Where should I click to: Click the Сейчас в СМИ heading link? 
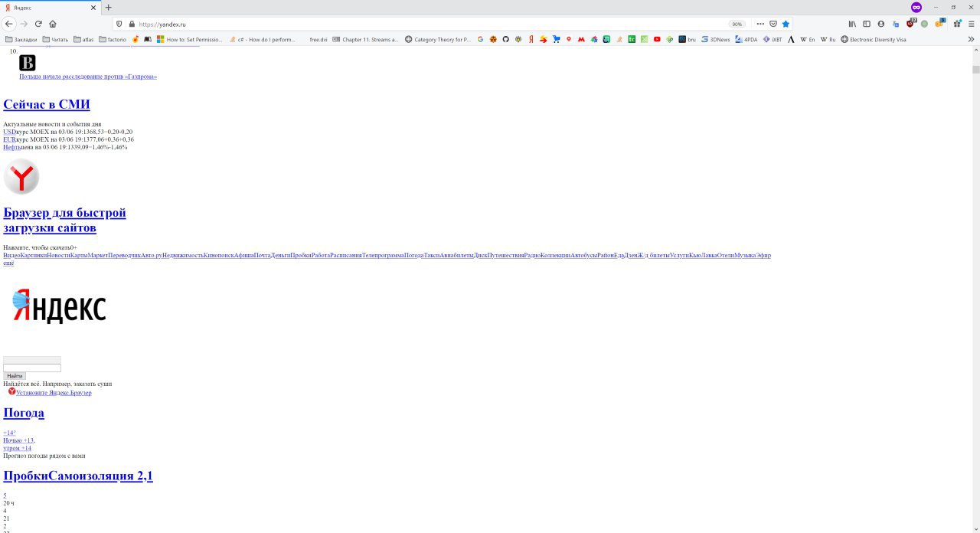coord(47,104)
